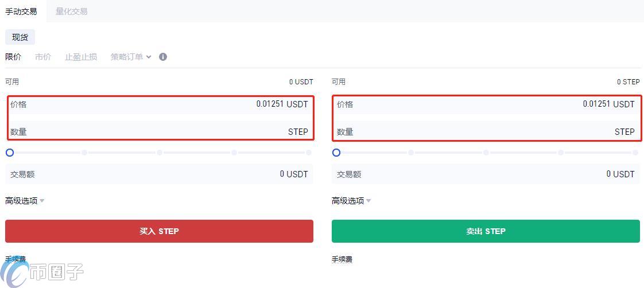The height and width of the screenshot is (288, 644).
Task: Select the 现货 spot button
Action: [x=20, y=37]
